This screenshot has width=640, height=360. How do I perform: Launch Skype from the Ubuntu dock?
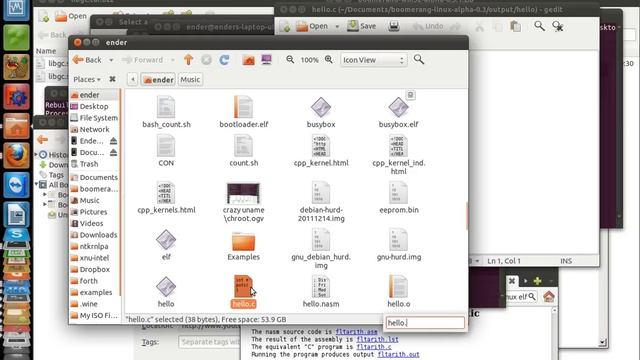coord(16,234)
